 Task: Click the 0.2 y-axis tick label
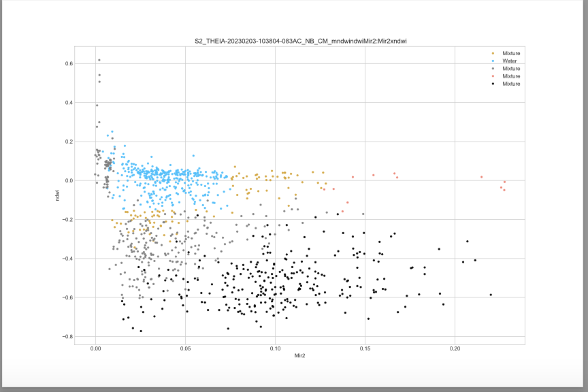coord(69,142)
